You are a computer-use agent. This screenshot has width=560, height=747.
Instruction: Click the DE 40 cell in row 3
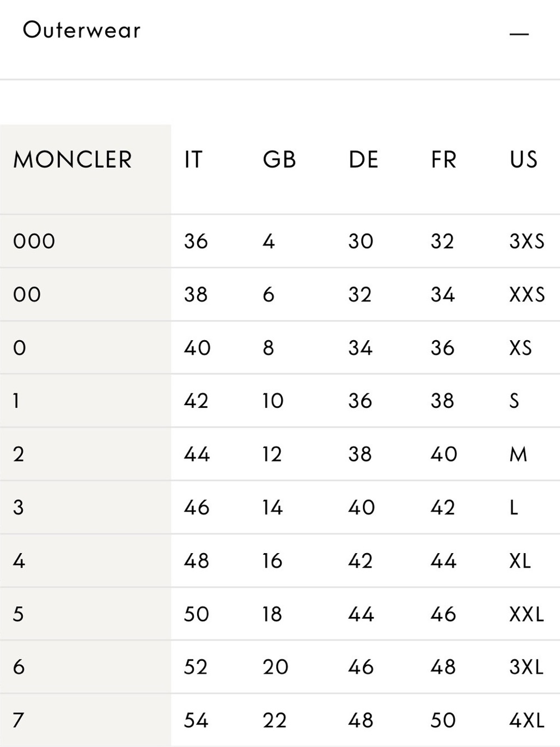[x=361, y=508]
